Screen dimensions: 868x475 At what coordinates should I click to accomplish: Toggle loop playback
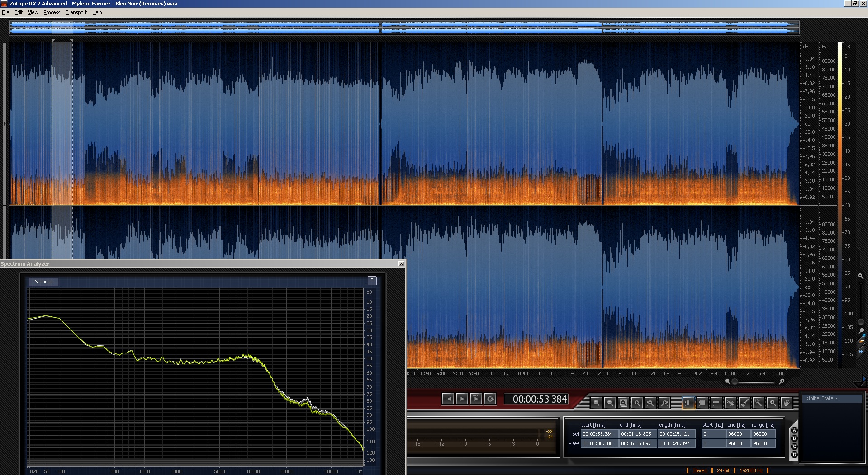pyautogui.click(x=490, y=399)
